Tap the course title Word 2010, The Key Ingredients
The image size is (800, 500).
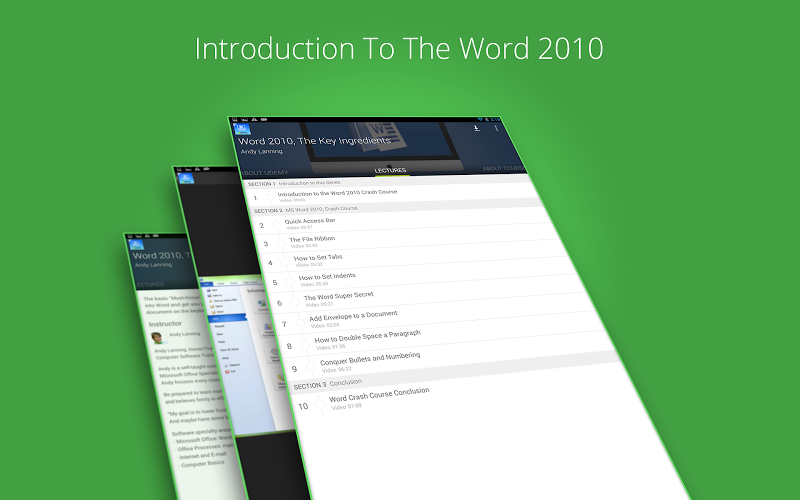(x=314, y=140)
